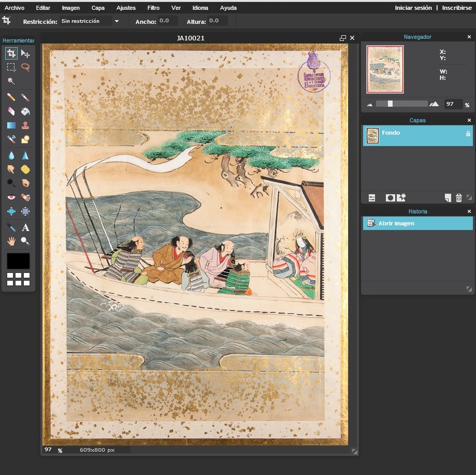Open the Archivo menu
This screenshot has width=476, height=475.
(15, 8)
